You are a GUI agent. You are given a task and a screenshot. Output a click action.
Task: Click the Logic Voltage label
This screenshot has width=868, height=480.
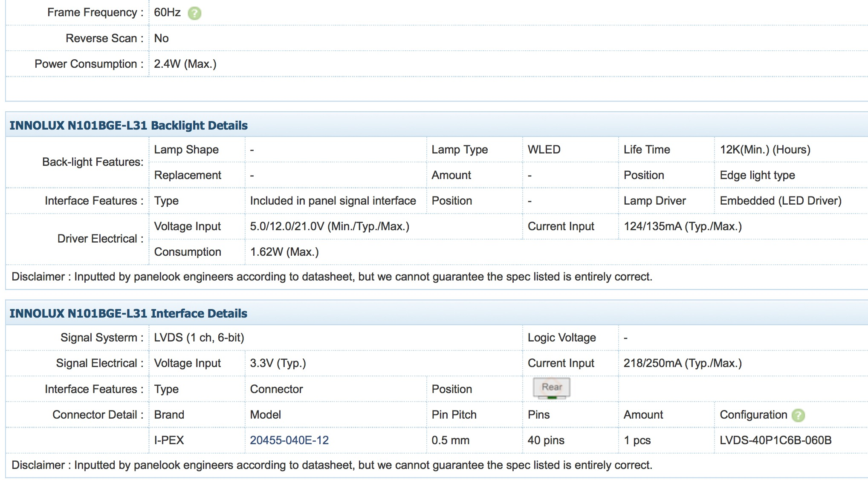(x=562, y=338)
